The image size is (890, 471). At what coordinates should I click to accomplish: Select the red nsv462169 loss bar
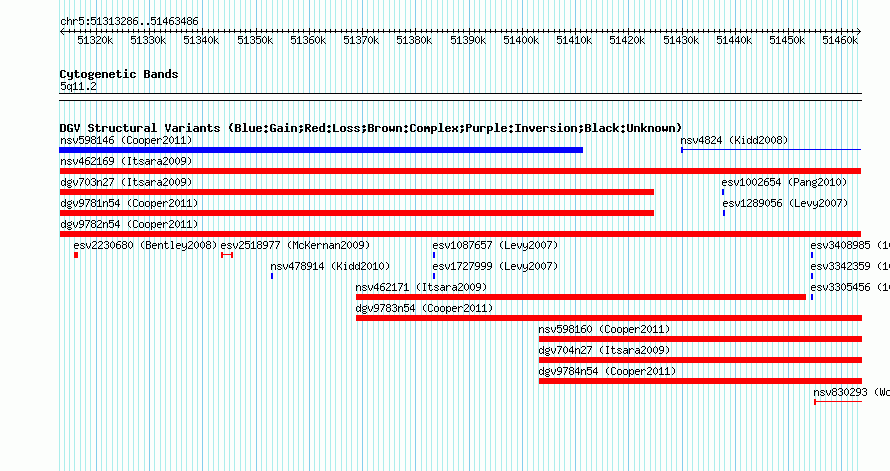[x=460, y=171]
